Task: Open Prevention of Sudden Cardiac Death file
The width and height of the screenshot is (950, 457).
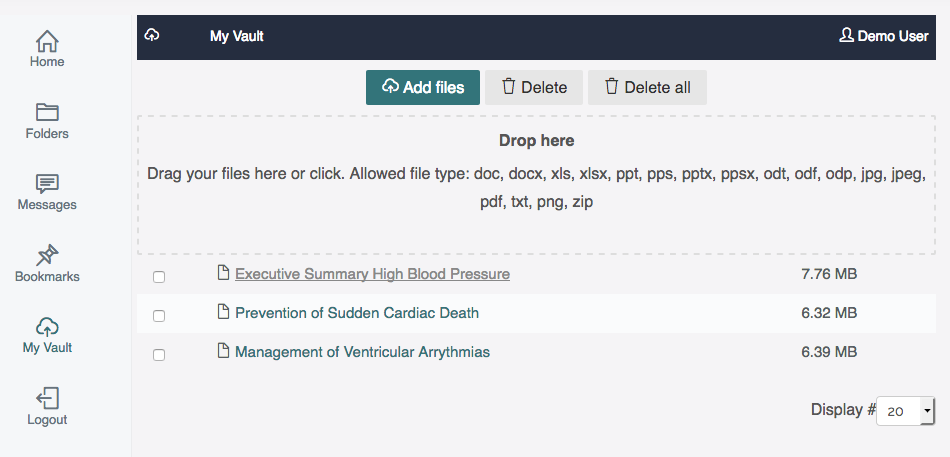Action: click(357, 313)
